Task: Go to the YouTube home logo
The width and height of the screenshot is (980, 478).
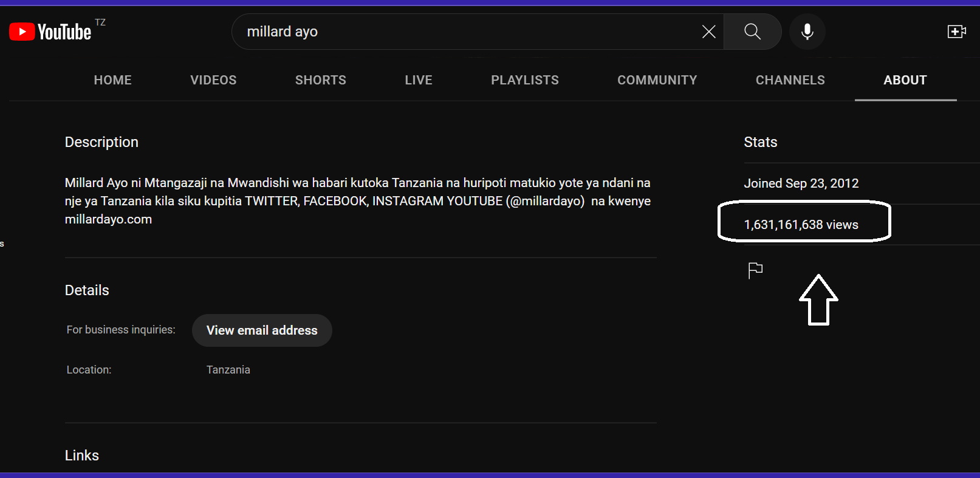Action: [x=50, y=32]
